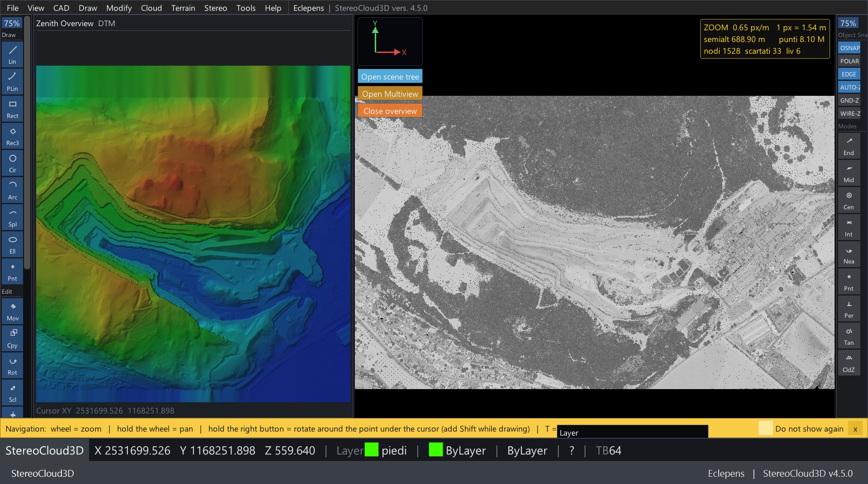Open the Stereo menu
The width and height of the screenshot is (868, 484).
pos(215,8)
